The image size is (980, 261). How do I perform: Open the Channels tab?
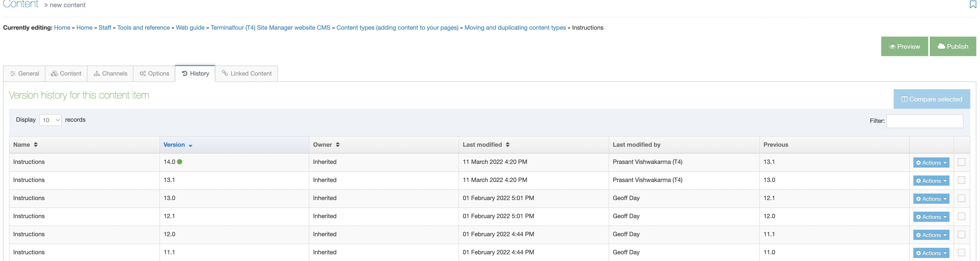tap(110, 73)
